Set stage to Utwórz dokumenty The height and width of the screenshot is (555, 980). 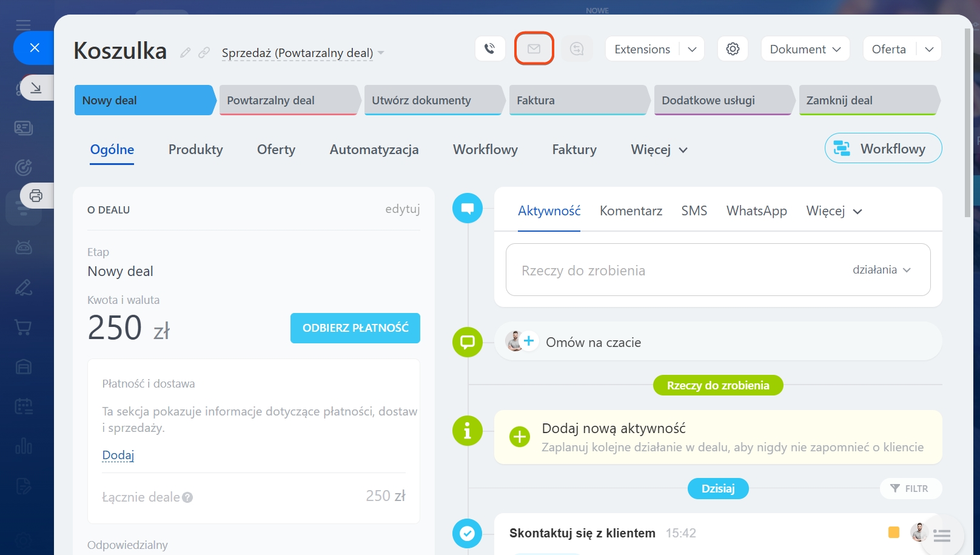pyautogui.click(x=434, y=100)
